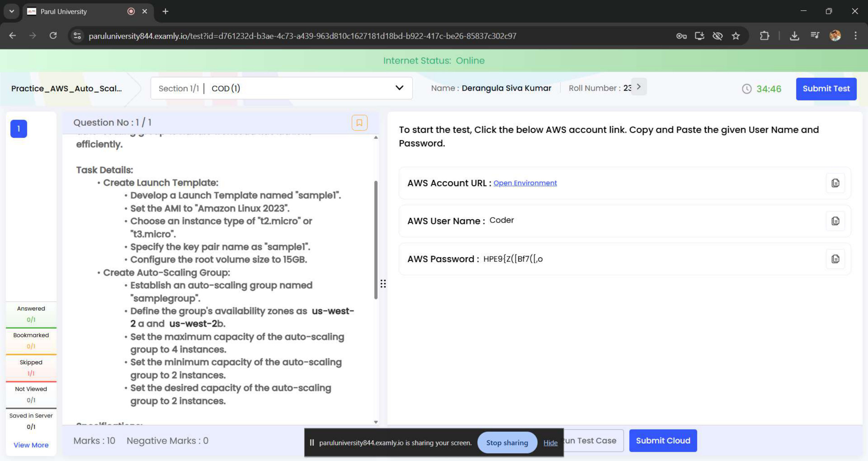The height and width of the screenshot is (461, 868).
Task: Open Chrome three-dot menu
Action: click(855, 35)
